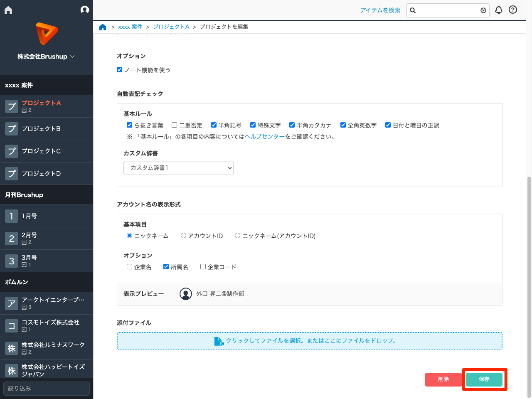Click the コ icon for コスモトイズ株式会社
Screen dimensions: 532x399
12,325
